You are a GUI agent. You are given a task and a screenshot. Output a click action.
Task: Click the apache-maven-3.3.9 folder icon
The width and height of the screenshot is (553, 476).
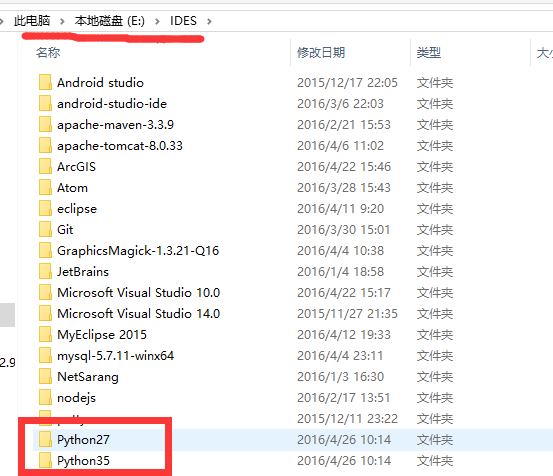point(45,124)
